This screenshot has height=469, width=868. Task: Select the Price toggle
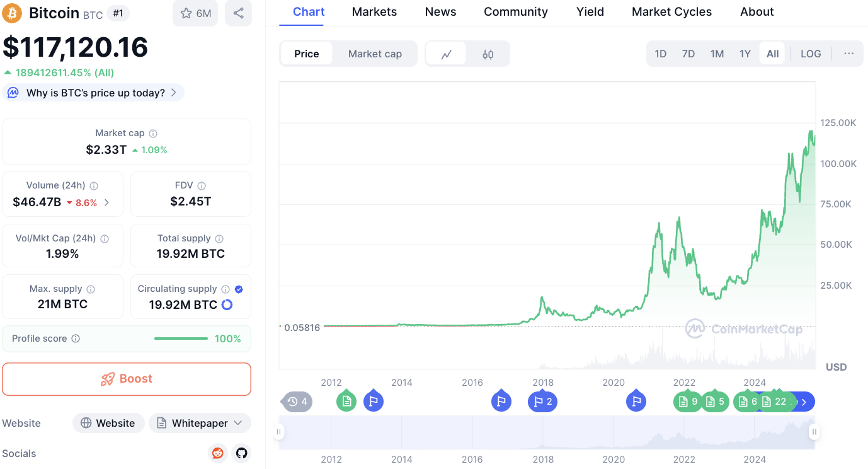pos(307,54)
